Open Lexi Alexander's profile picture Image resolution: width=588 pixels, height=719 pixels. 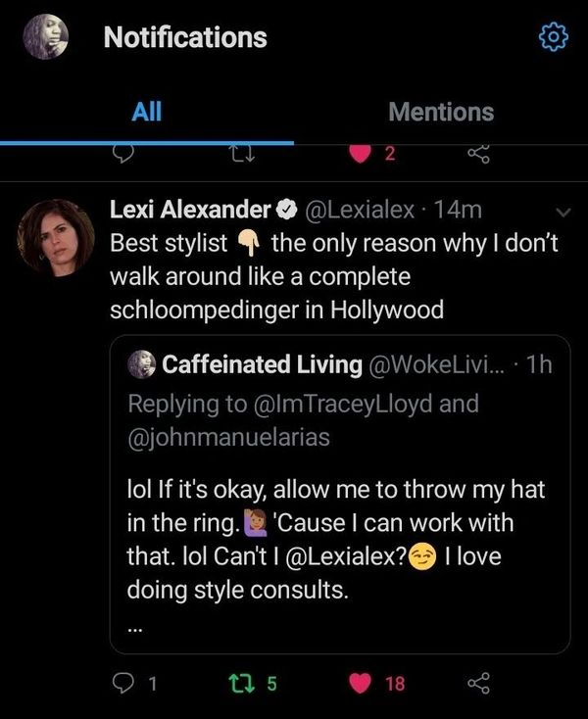pyautogui.click(x=57, y=238)
